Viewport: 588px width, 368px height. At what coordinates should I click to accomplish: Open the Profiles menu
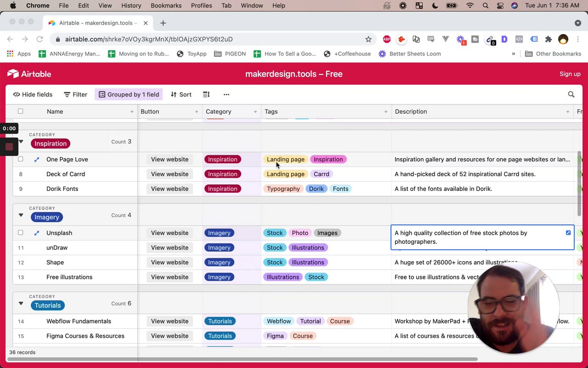click(201, 6)
